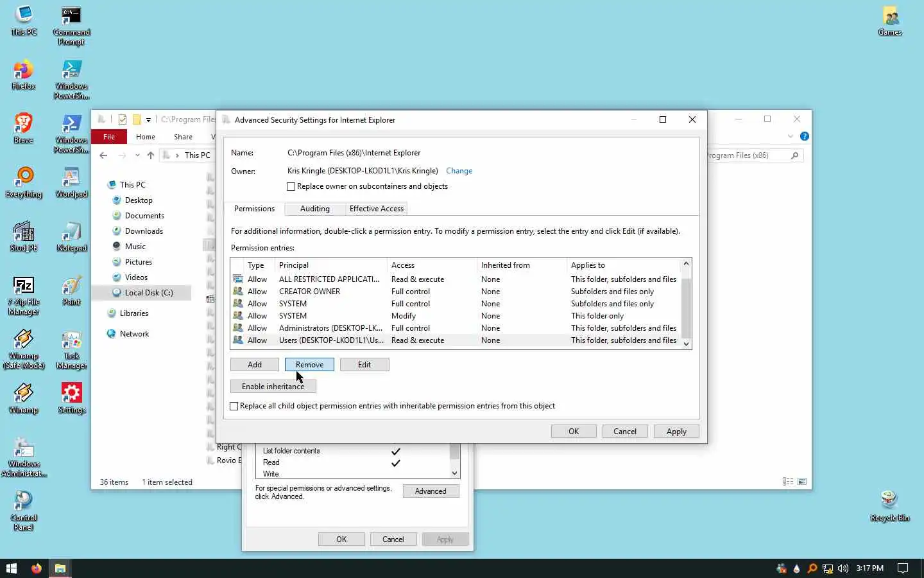Open the notification center icon
The height and width of the screenshot is (578, 924).
click(903, 568)
